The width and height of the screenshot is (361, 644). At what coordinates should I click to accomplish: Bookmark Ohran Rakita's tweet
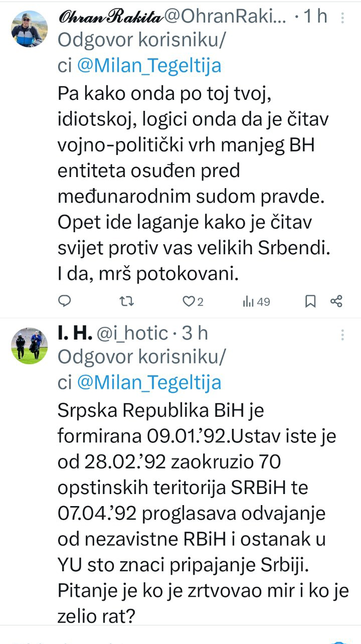(x=310, y=301)
